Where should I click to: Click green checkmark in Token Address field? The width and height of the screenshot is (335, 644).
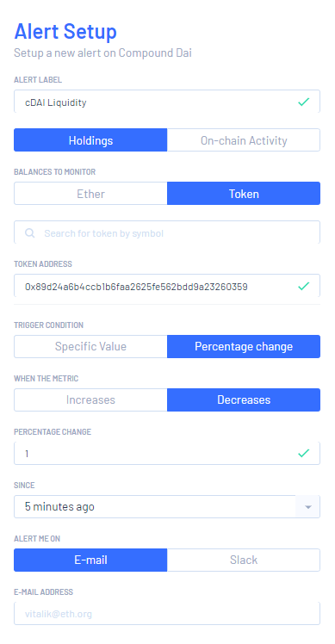pyautogui.click(x=303, y=286)
